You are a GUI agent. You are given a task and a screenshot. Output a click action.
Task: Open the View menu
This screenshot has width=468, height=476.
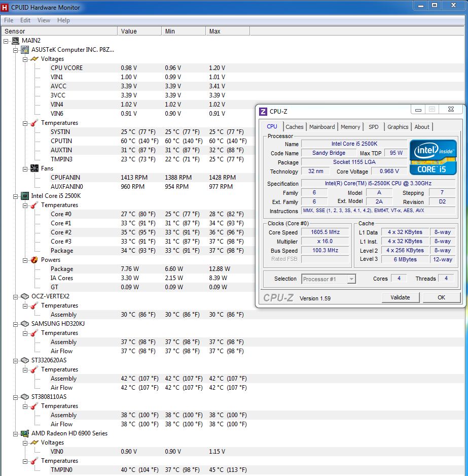click(x=44, y=20)
